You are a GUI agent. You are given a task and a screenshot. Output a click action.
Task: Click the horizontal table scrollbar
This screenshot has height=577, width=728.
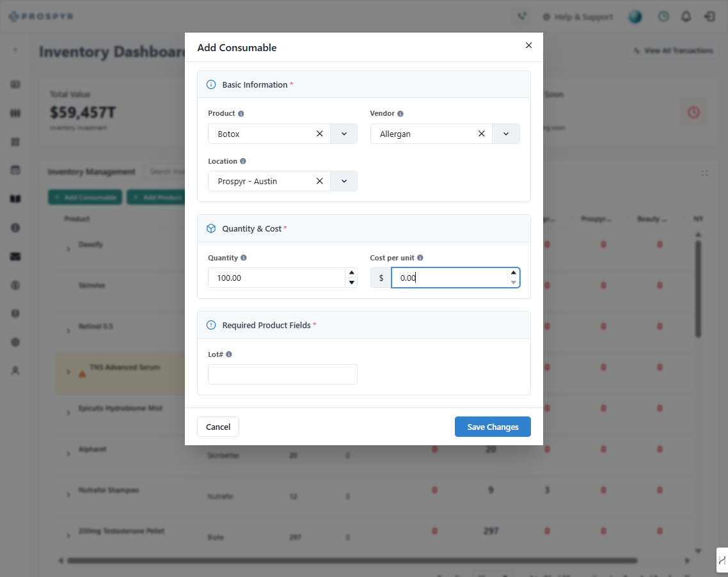(352, 561)
